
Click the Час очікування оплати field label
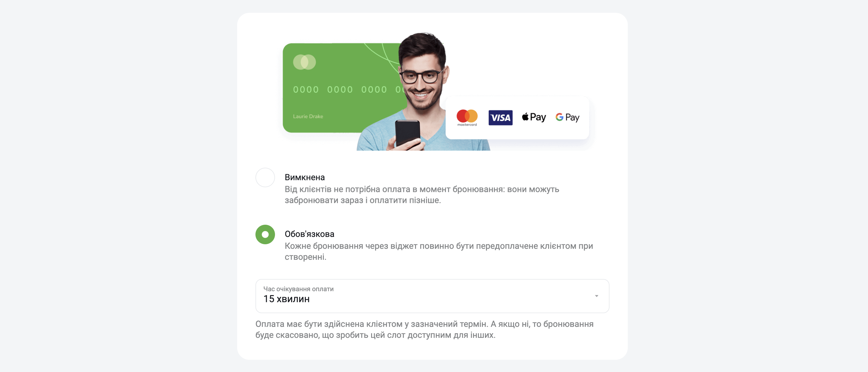(298, 289)
